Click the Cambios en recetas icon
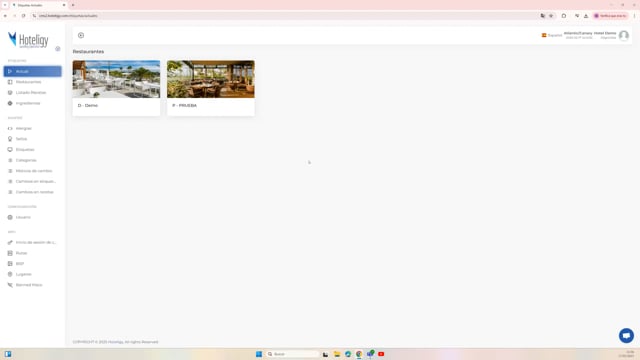640x360 pixels. pyautogui.click(x=10, y=192)
